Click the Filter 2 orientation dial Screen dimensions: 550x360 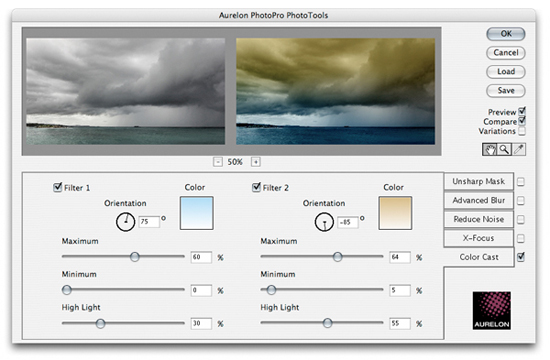click(324, 222)
